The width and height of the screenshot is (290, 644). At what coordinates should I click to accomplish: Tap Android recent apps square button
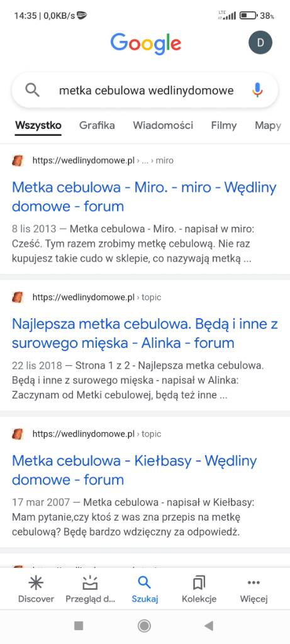pyautogui.click(x=79, y=626)
